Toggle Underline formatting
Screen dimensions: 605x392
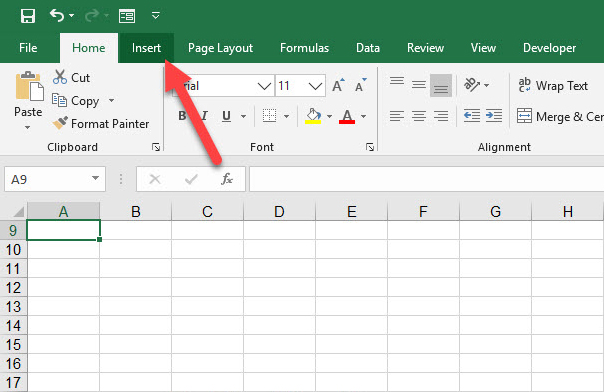(226, 116)
